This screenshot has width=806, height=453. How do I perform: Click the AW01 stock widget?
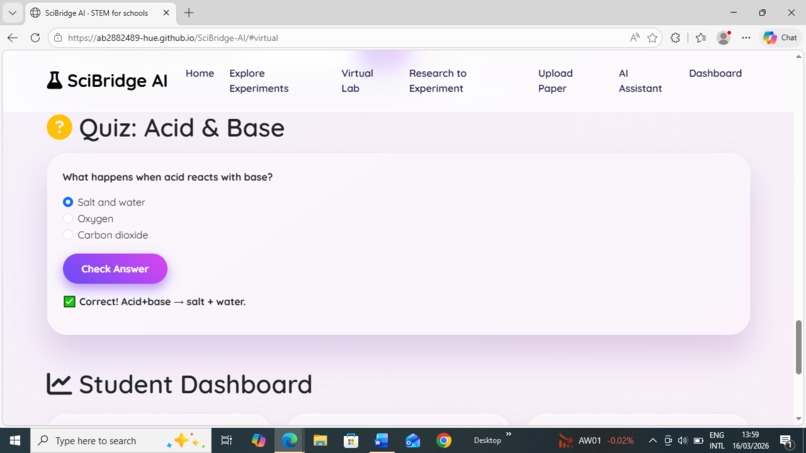pos(596,441)
